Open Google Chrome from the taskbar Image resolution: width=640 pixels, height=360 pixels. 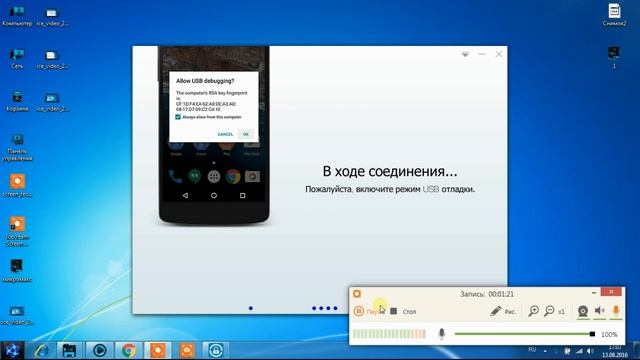pyautogui.click(x=129, y=350)
